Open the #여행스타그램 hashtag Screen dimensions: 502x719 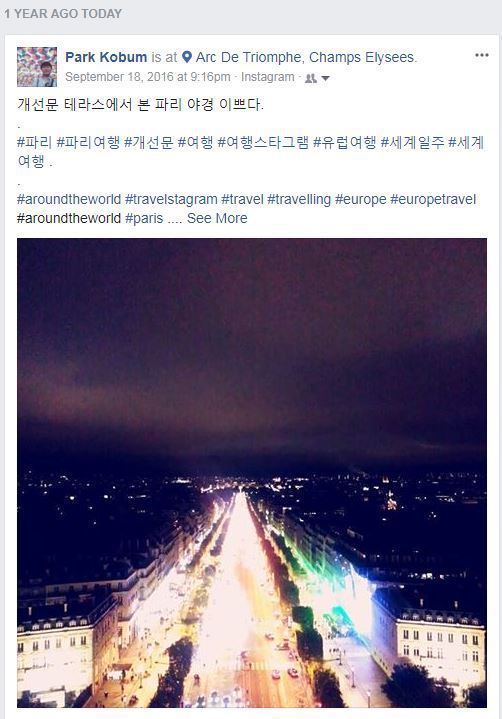(263, 143)
